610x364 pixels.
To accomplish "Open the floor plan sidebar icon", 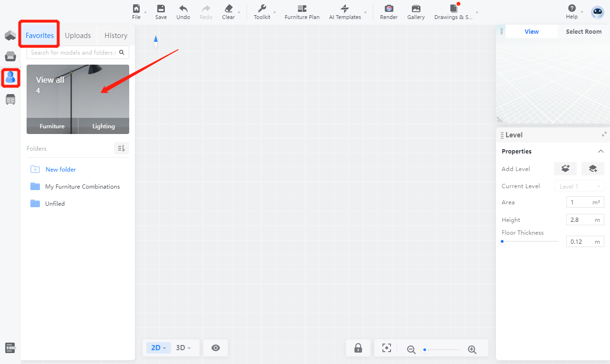I will coord(10,36).
